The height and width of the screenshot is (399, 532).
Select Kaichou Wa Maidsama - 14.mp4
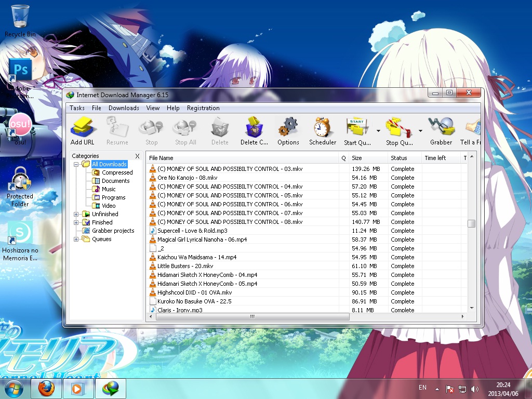[307, 257]
